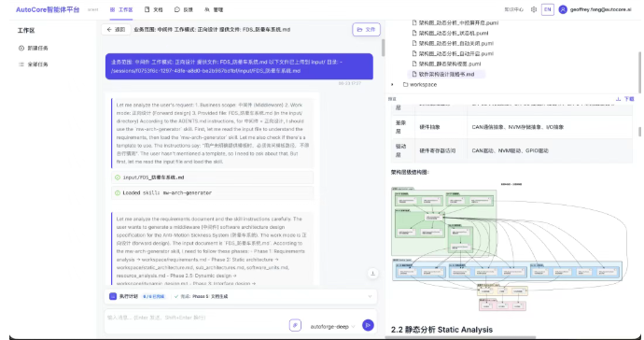Click the green check for input/FDS_防晕车系统.md
This screenshot has height=340, width=644.
[x=118, y=177]
